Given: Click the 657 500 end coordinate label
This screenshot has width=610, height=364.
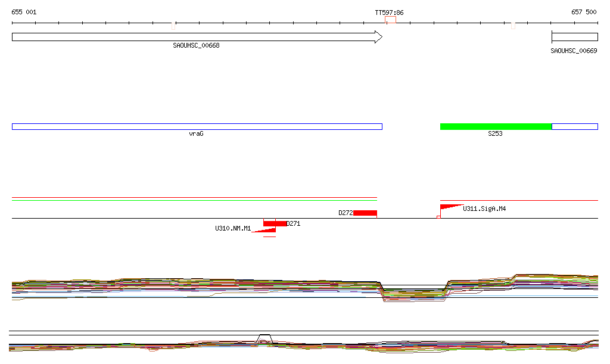Looking at the screenshot, I should 584,13.
